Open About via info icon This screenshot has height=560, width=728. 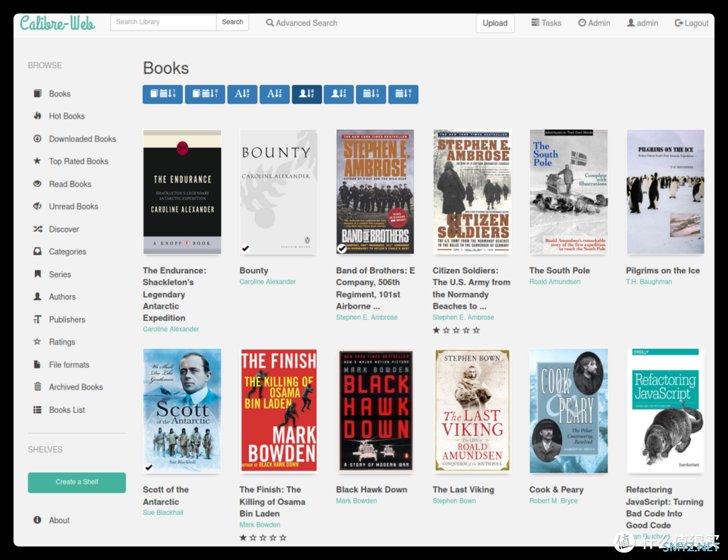point(38,520)
